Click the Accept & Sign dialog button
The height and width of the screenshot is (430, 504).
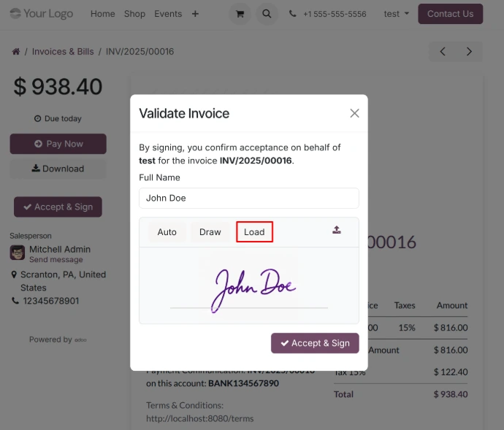[x=315, y=343]
